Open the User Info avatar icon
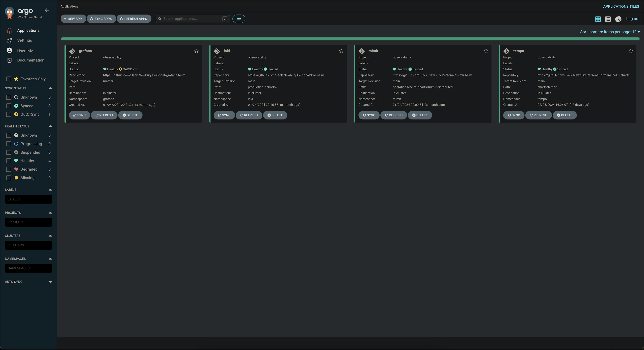This screenshot has height=350, width=644. (x=10, y=50)
